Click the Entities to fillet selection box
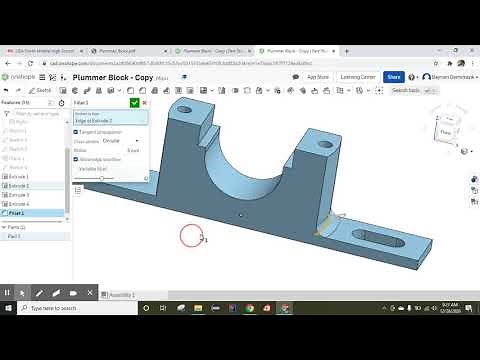This screenshot has width=480, height=360. tap(110, 118)
